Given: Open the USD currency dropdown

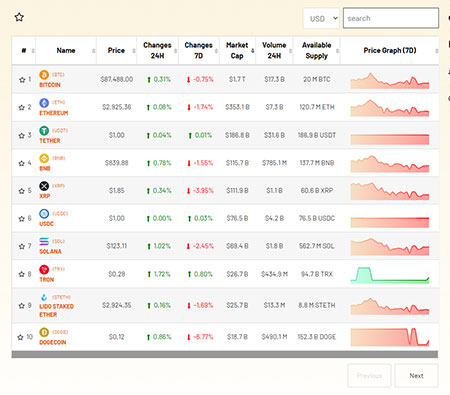Looking at the screenshot, I should point(321,18).
